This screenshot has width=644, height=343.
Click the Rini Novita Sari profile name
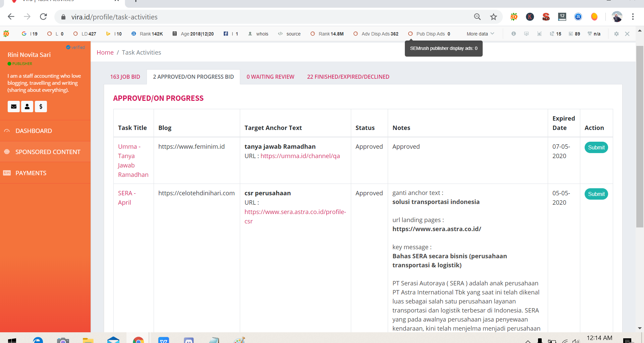(29, 55)
